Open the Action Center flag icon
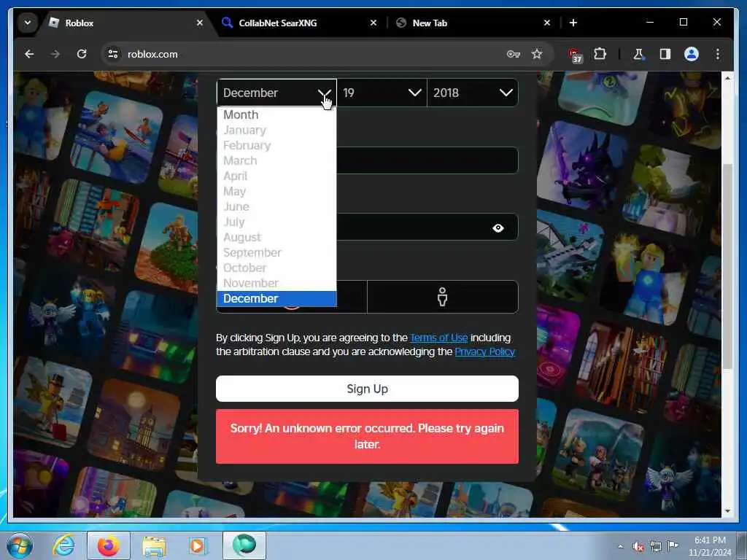747x560 pixels. pyautogui.click(x=672, y=546)
